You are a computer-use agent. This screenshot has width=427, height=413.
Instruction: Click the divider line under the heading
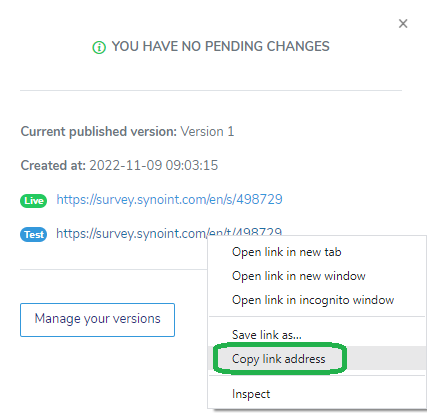[211, 90]
